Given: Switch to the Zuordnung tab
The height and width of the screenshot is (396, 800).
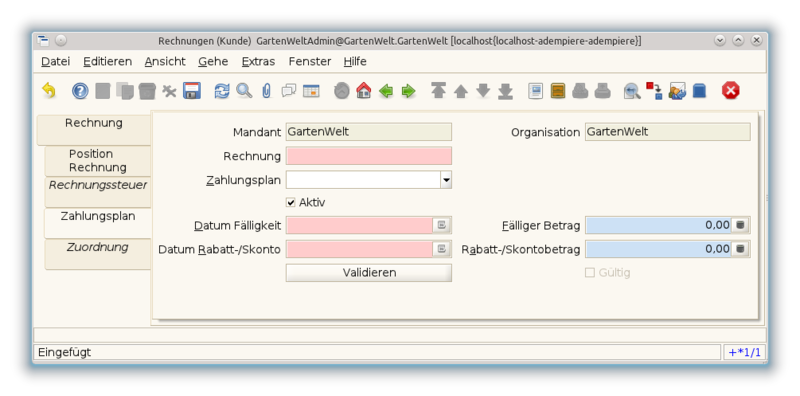Looking at the screenshot, I should coord(98,254).
